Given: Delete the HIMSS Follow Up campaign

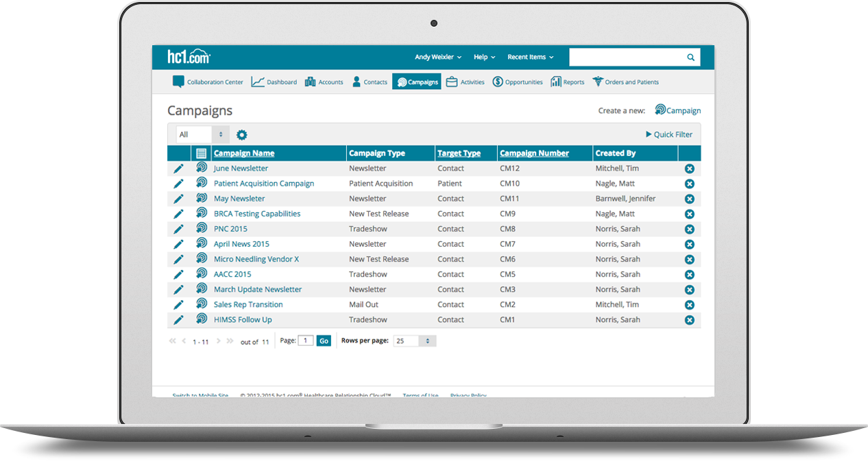Looking at the screenshot, I should (689, 320).
